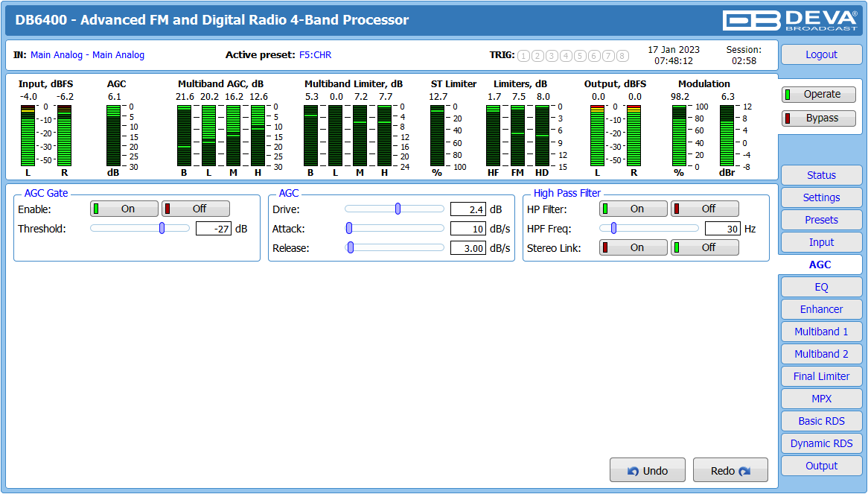The image size is (868, 494).
Task: Open Basic RDS page
Action: (x=822, y=421)
